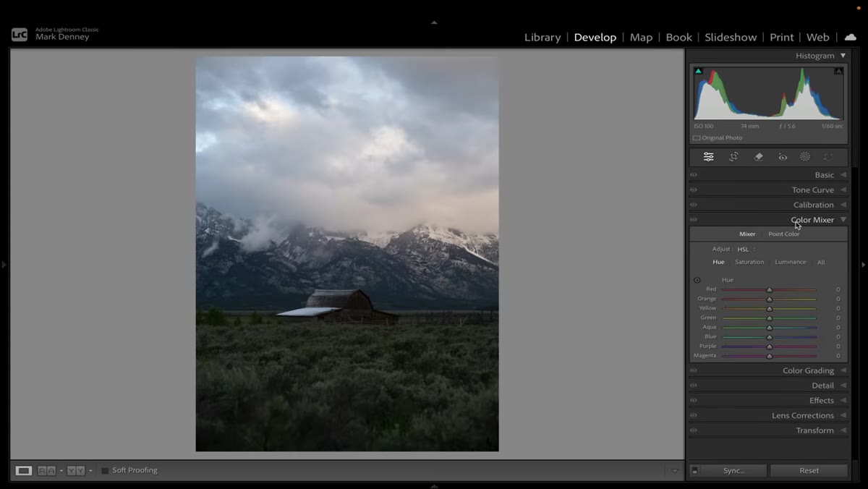Expand the Tone Curve panel
This screenshot has height=489, width=868.
(843, 190)
